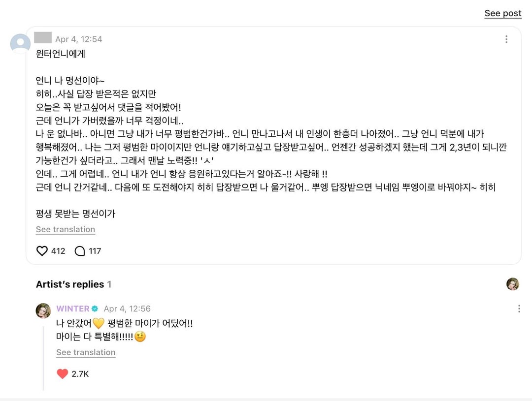Viewport: 532px width, 401px height.
Task: Show translation of WINTER's reply
Action: (x=86, y=353)
